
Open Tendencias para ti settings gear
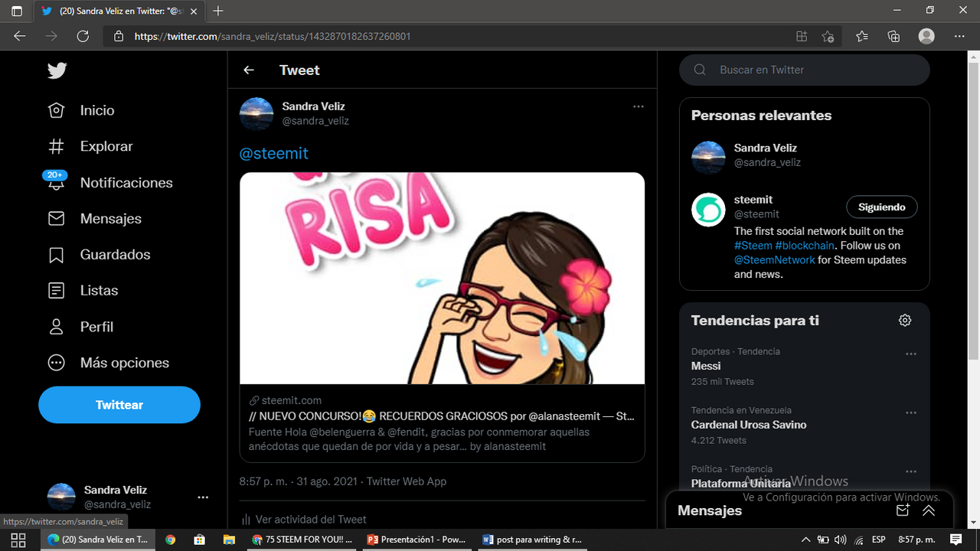[905, 321]
